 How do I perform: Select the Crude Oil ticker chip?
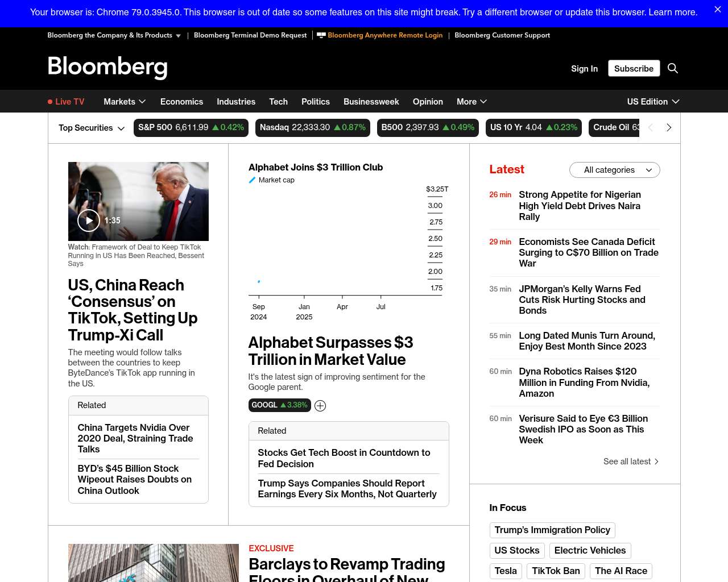pos(614,128)
